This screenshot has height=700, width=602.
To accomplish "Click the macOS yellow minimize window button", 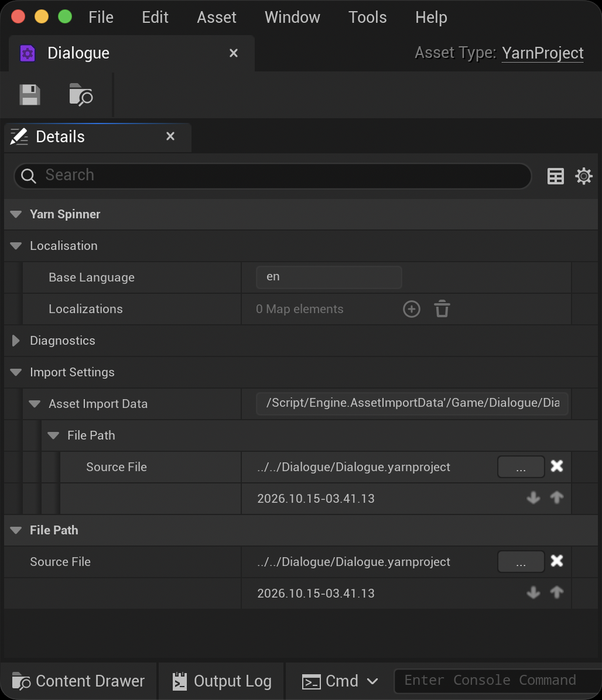I will point(42,17).
